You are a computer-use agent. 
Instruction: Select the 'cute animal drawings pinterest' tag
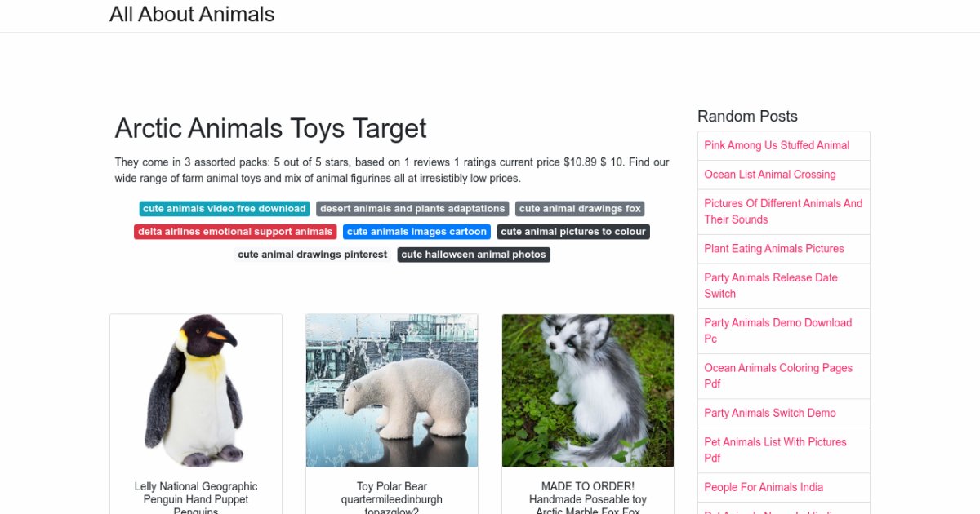313,255
